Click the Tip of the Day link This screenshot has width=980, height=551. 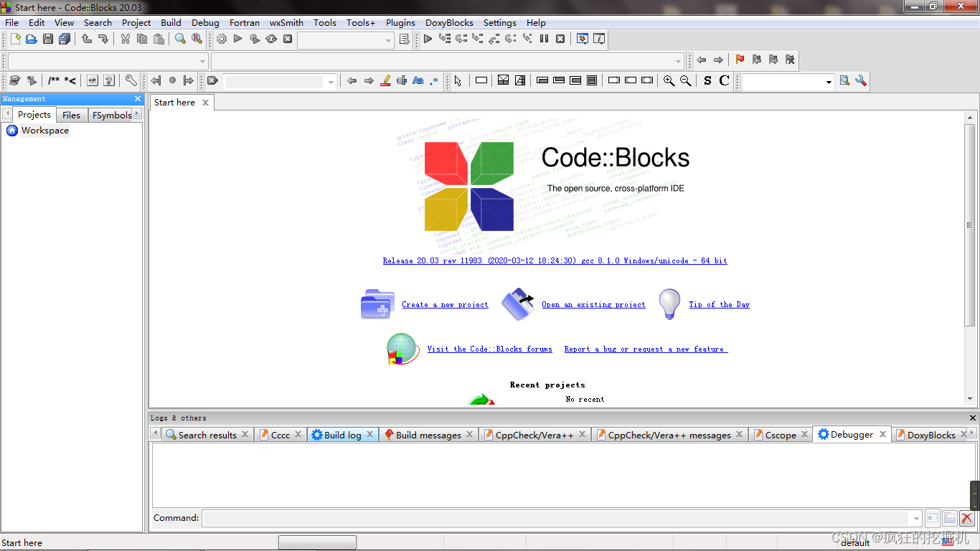(719, 304)
